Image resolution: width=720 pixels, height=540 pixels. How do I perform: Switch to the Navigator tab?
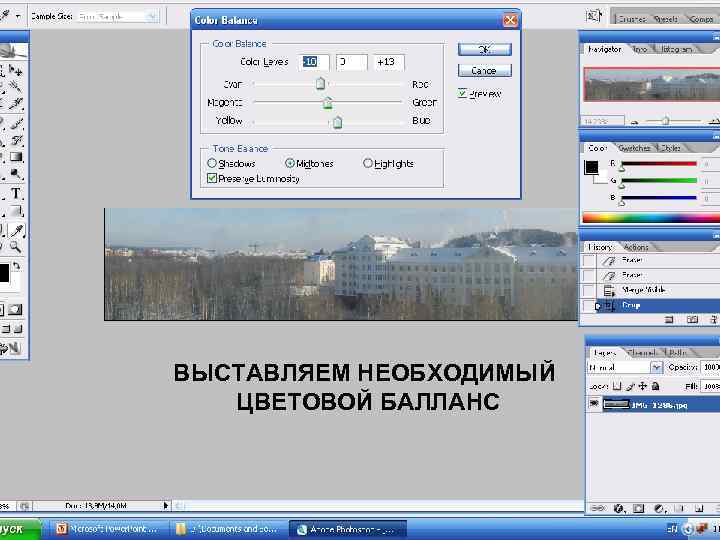tap(605, 49)
